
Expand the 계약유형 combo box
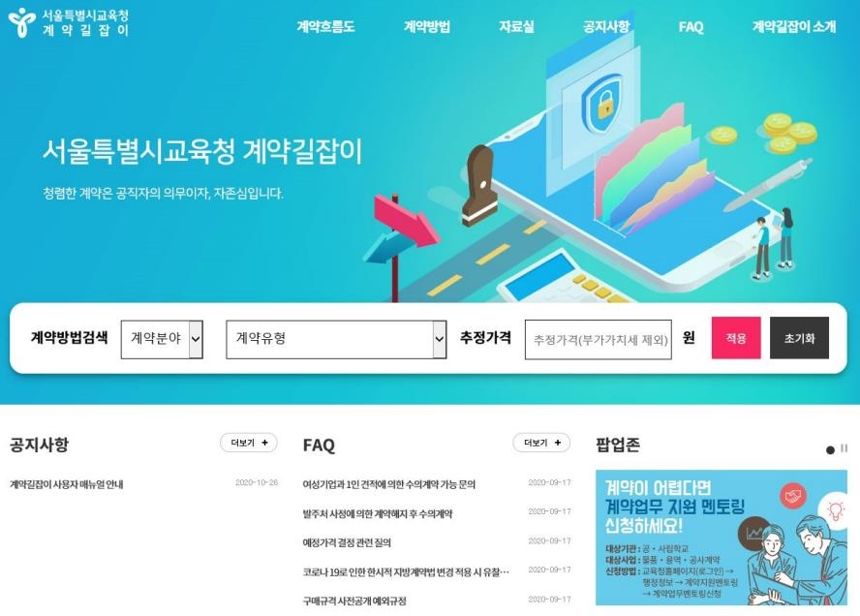336,340
